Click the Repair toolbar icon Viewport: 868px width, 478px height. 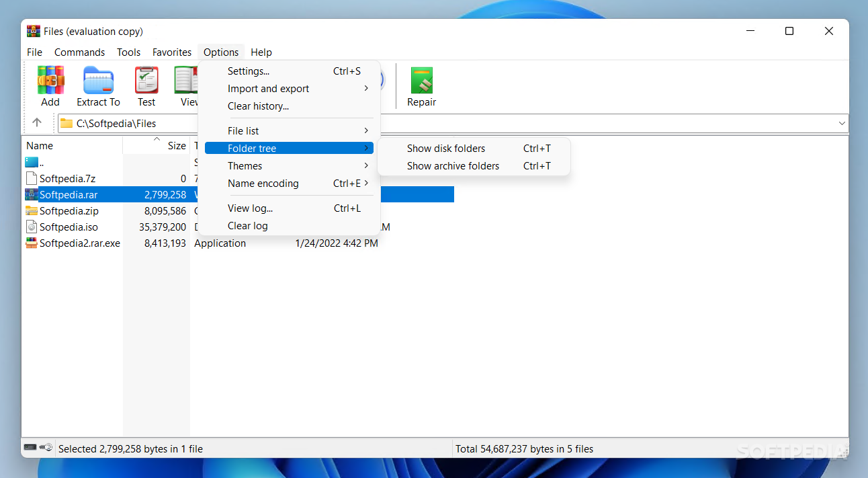pos(422,80)
